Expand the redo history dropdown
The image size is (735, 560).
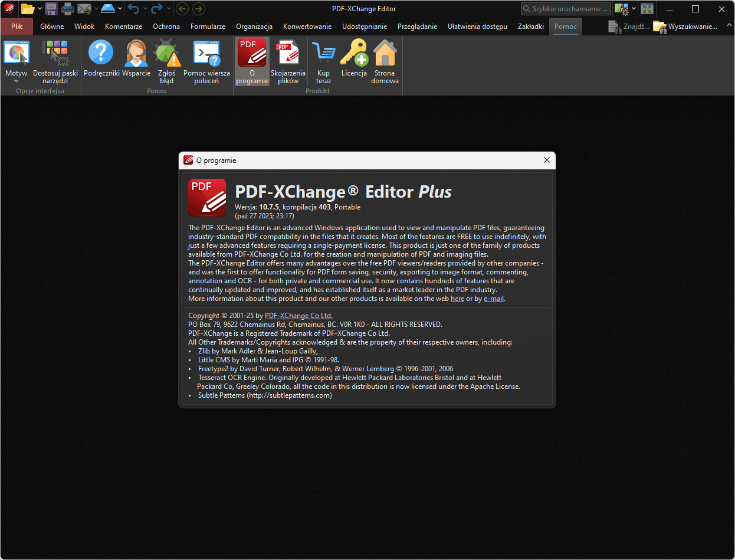point(169,9)
